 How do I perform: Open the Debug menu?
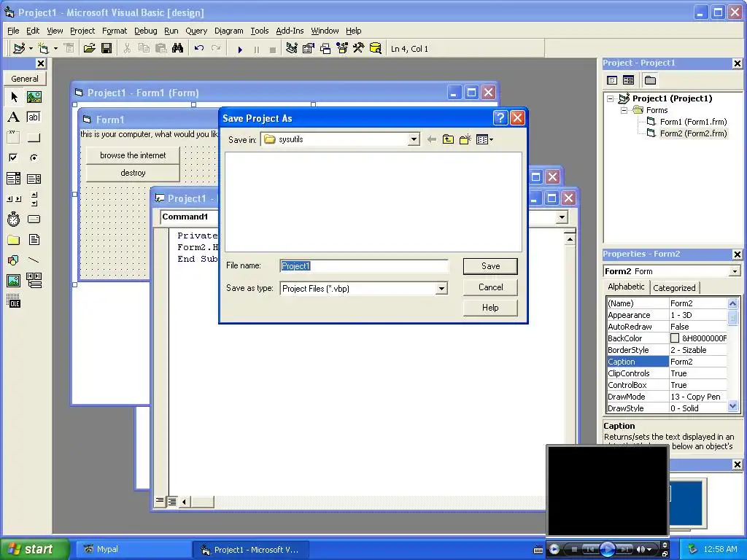pyautogui.click(x=145, y=31)
